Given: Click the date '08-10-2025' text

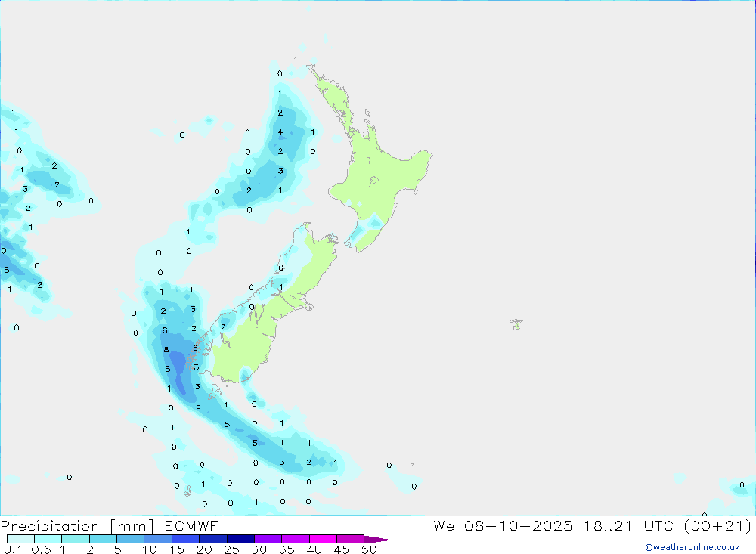Looking at the screenshot, I should point(519,525).
